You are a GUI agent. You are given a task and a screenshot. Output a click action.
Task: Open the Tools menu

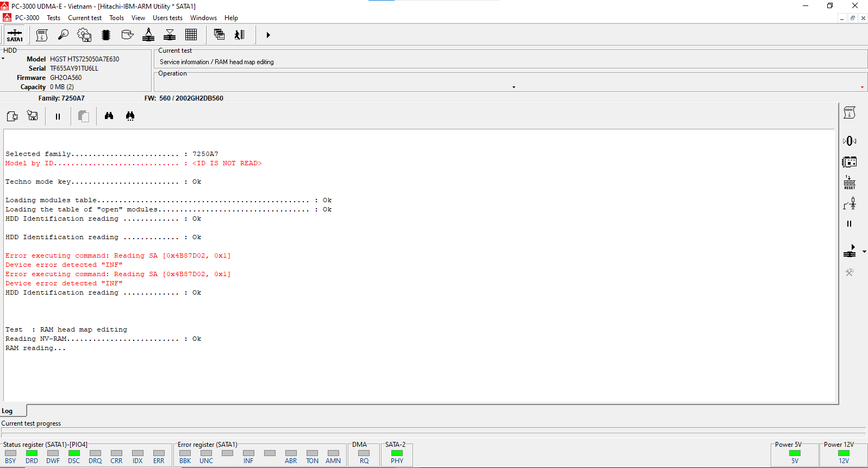(117, 18)
